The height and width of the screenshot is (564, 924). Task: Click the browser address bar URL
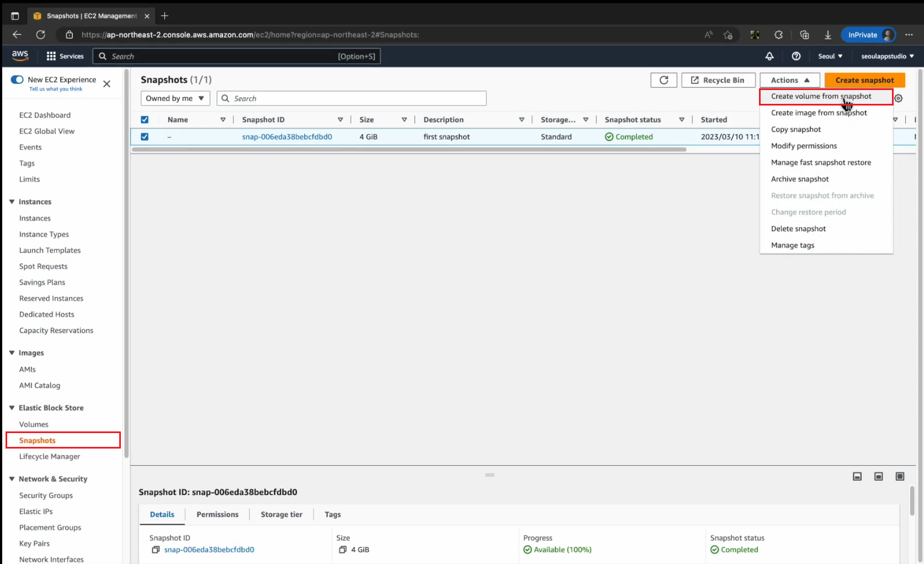point(250,35)
